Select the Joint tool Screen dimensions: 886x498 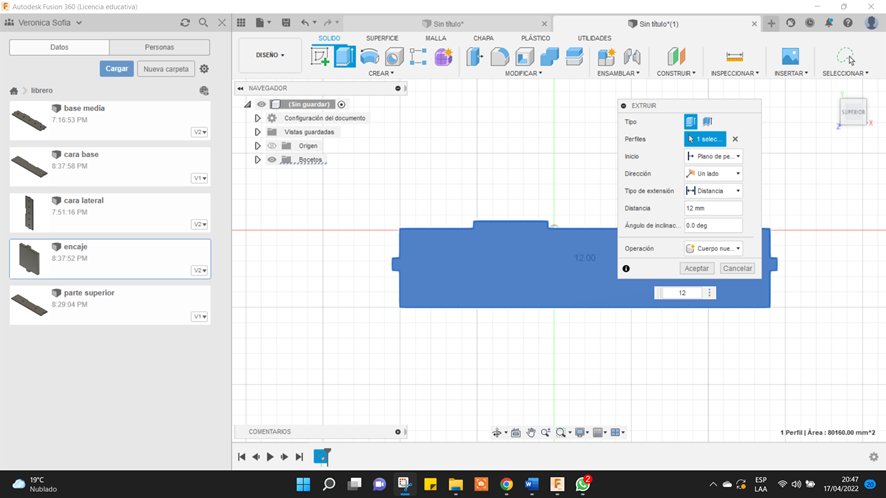coord(632,57)
